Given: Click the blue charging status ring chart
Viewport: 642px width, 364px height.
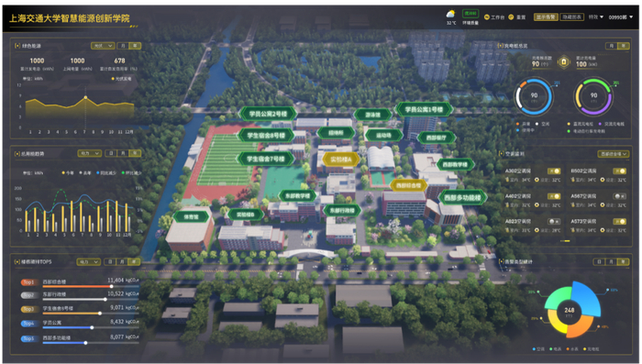Looking at the screenshot, I should pyautogui.click(x=534, y=97).
